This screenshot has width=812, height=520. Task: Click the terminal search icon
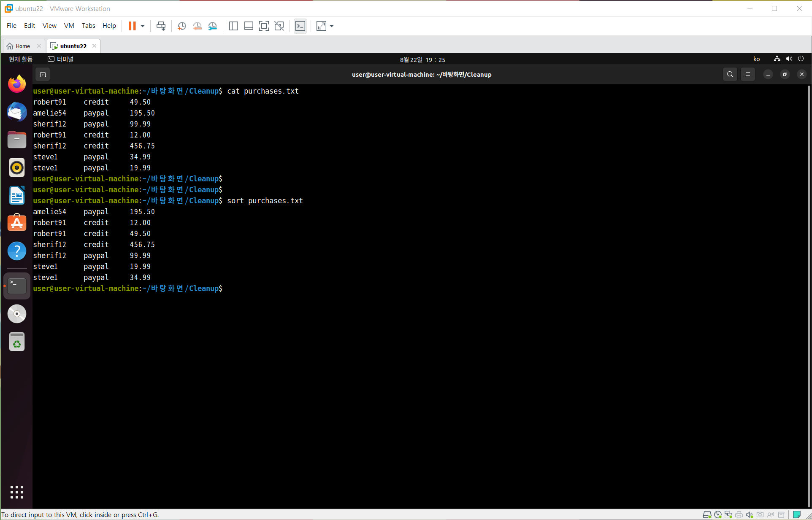[730, 75]
